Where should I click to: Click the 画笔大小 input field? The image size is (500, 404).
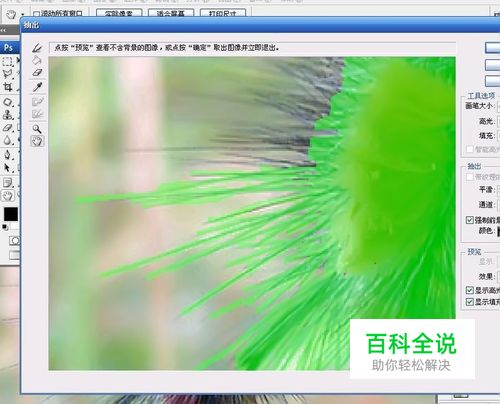(x=498, y=106)
